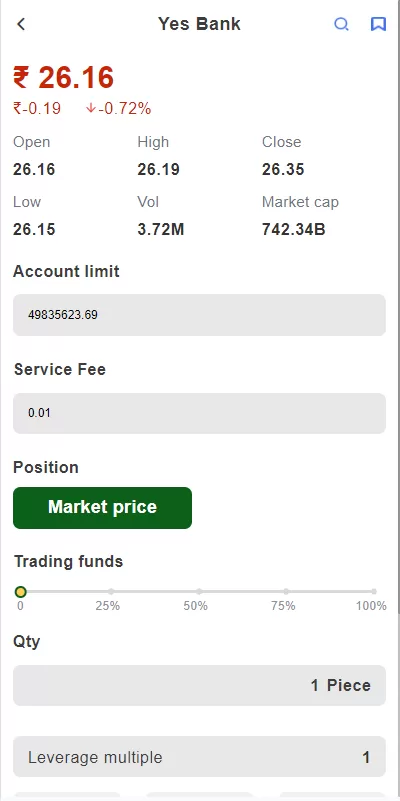Go back using the arrow icon
This screenshot has height=801, width=400.
[x=21, y=24]
